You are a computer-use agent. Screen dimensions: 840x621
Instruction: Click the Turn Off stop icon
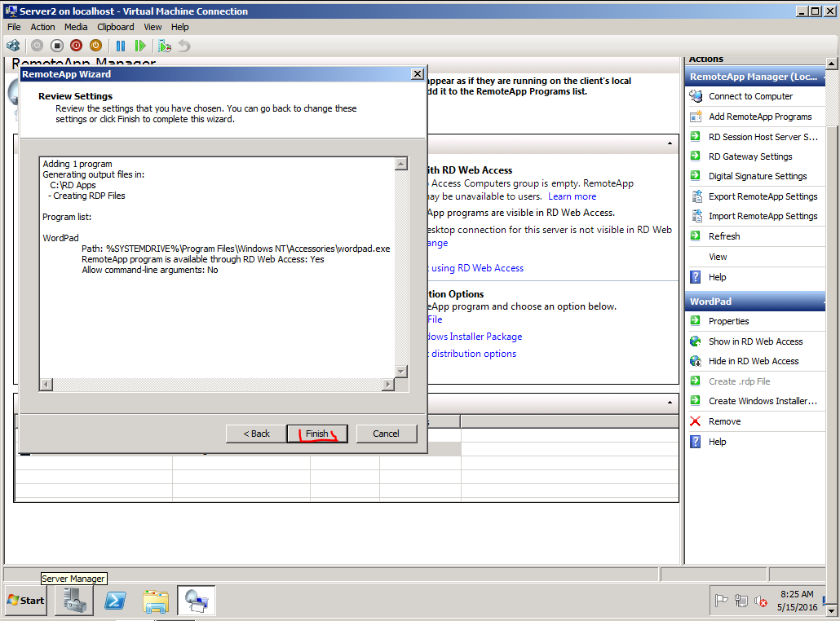click(57, 46)
